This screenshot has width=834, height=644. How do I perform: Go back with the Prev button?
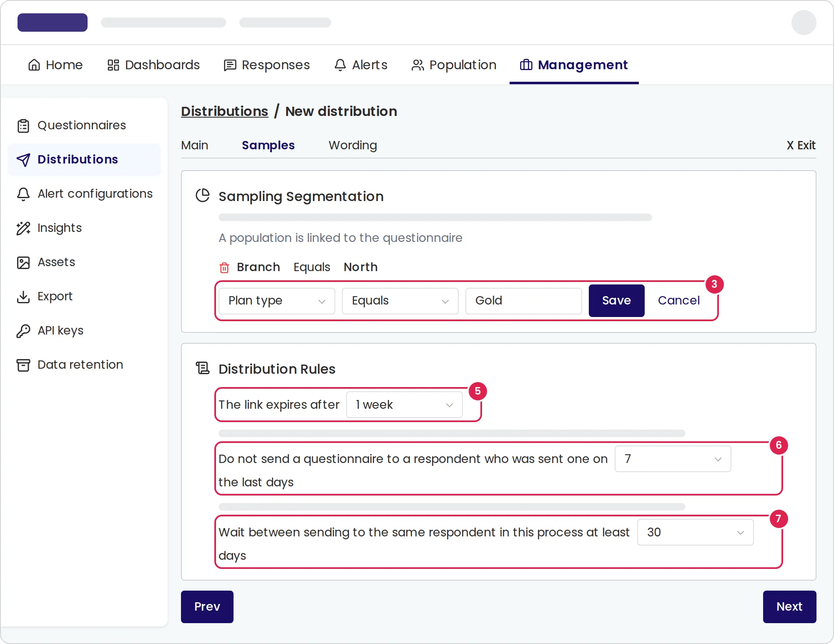click(x=207, y=607)
